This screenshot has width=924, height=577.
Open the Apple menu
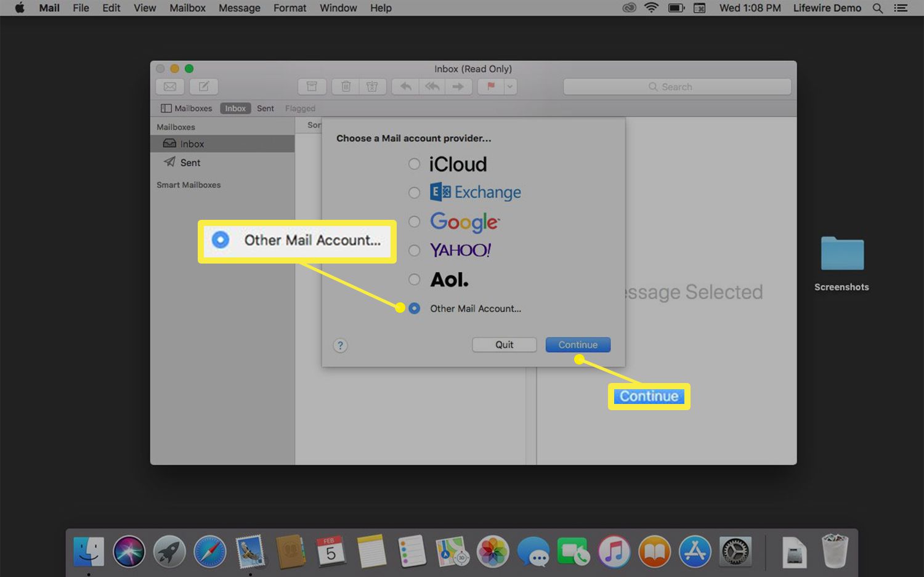[x=19, y=8]
